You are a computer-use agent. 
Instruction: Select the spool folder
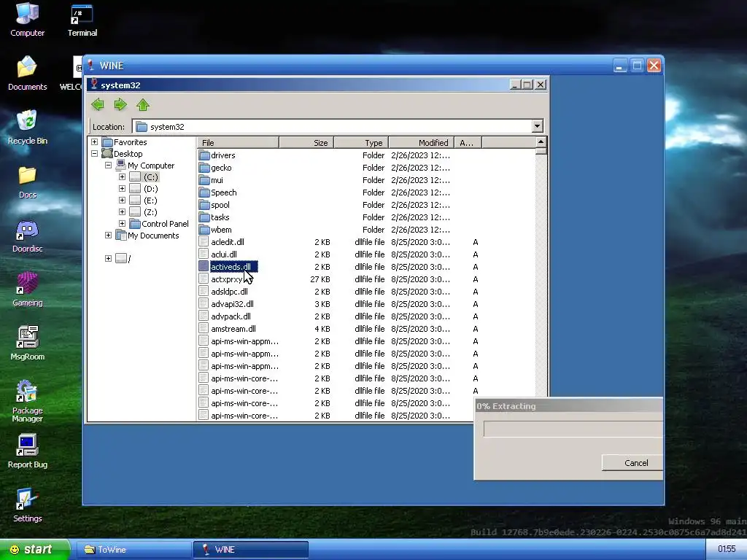tap(220, 205)
